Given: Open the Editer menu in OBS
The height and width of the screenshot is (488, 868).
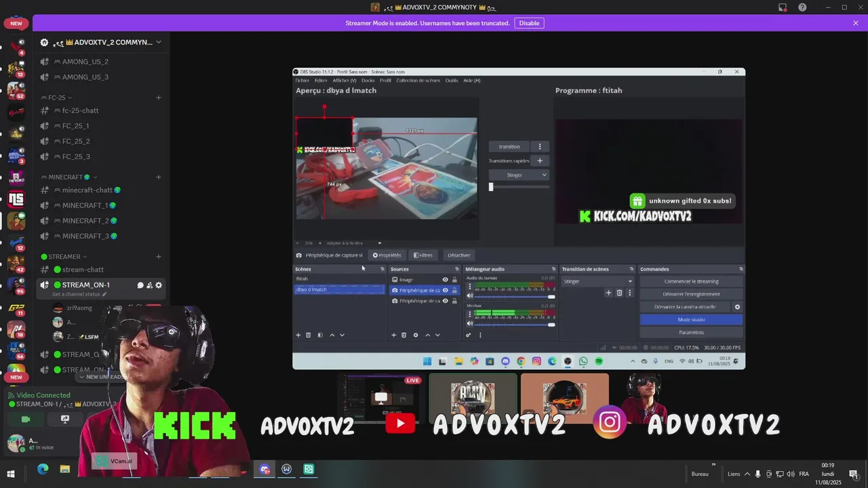Looking at the screenshot, I should click(321, 80).
